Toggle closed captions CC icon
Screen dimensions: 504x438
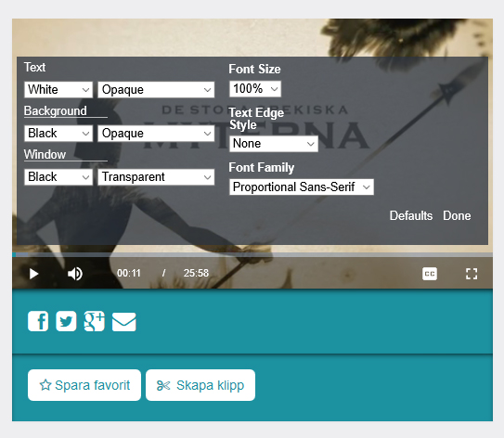click(x=430, y=274)
